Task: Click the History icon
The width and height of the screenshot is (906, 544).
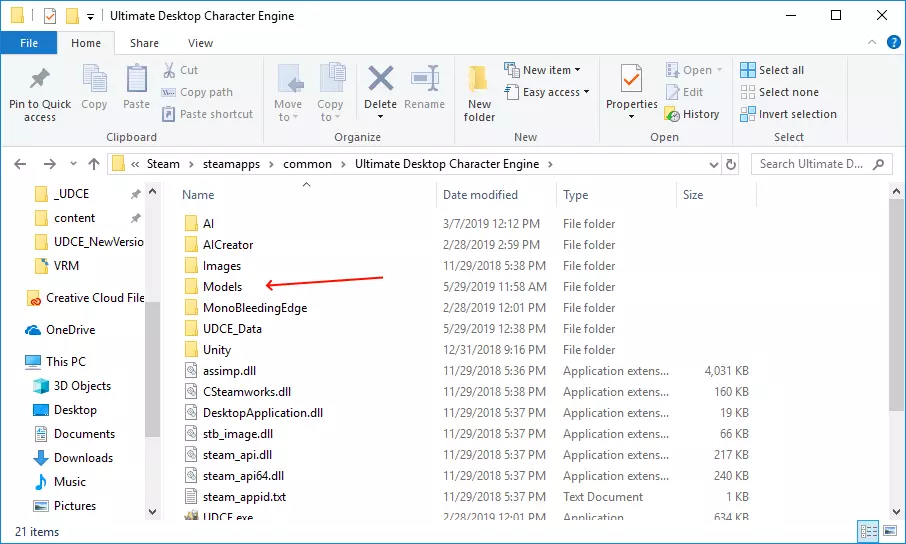Action: point(672,114)
